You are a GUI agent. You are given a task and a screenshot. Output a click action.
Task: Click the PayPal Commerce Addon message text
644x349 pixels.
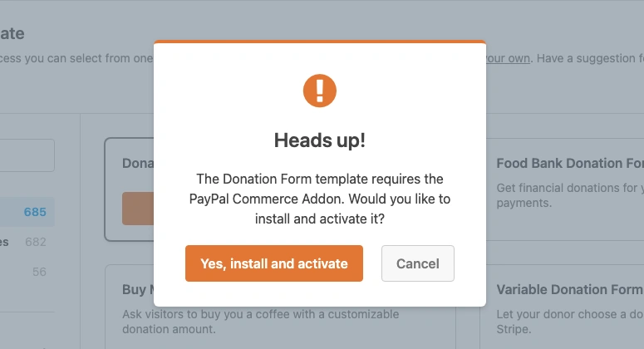319,199
